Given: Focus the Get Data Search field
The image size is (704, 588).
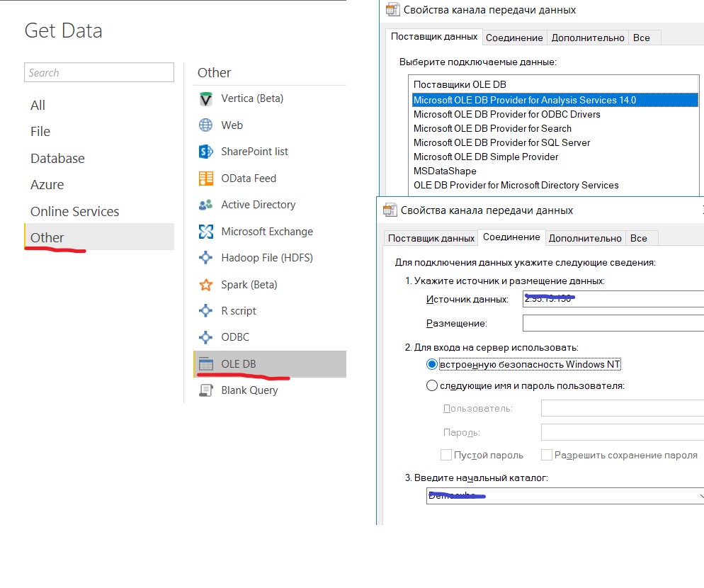Looking at the screenshot, I should point(98,72).
